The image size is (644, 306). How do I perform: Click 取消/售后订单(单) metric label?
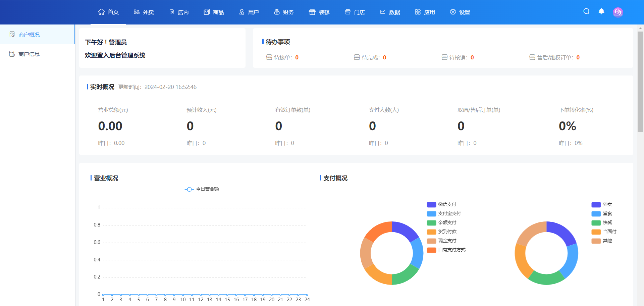point(479,110)
